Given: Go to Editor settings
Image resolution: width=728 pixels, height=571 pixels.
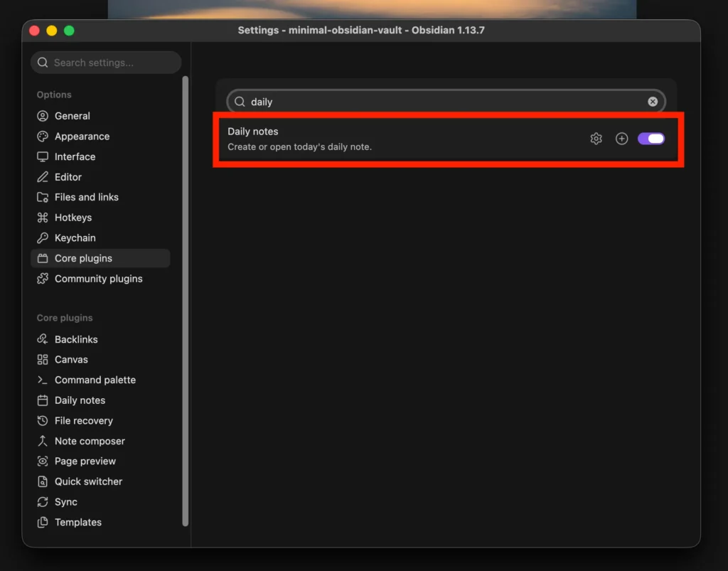Looking at the screenshot, I should (100, 177).
